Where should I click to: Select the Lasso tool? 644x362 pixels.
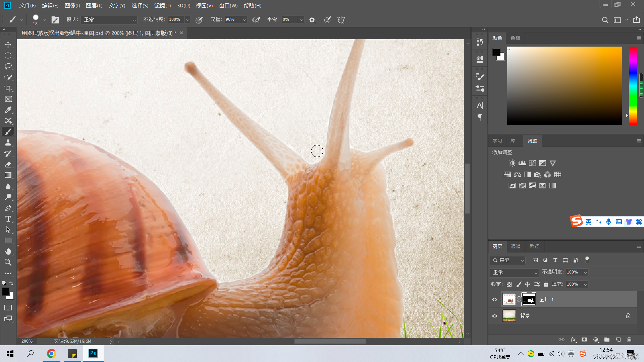coord(8,66)
